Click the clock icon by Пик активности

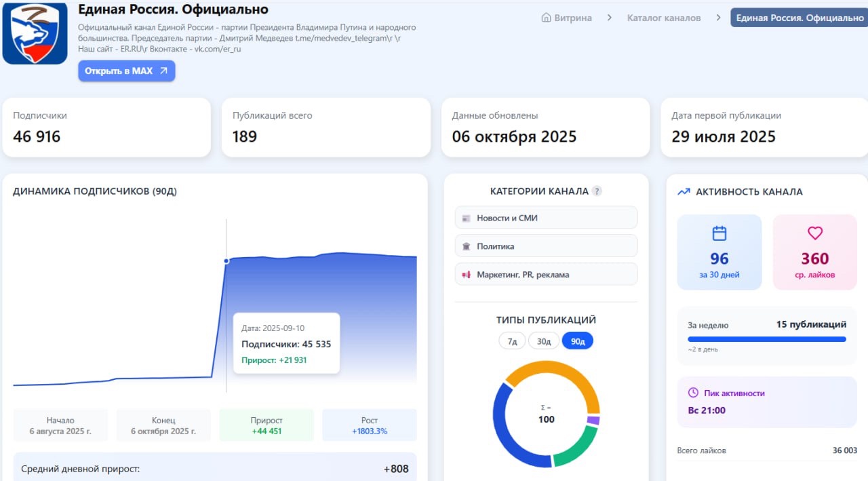(693, 393)
